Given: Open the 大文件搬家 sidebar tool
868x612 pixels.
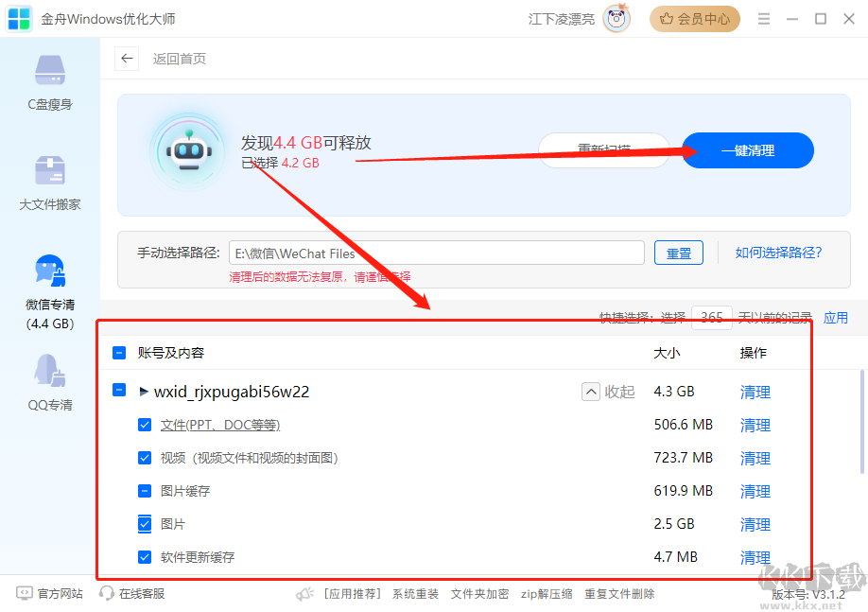Looking at the screenshot, I should (x=49, y=182).
